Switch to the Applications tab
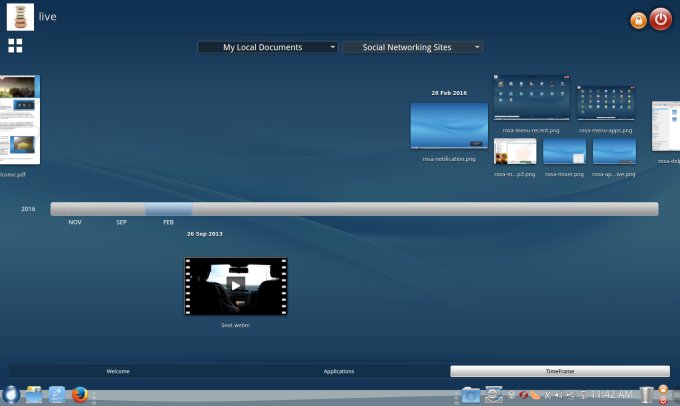The image size is (680, 406). (339, 371)
